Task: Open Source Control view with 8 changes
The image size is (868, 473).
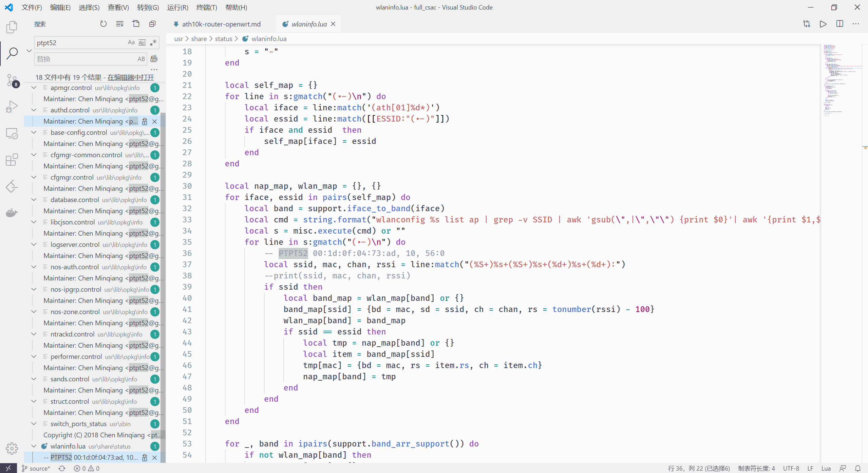Action: tap(12, 80)
